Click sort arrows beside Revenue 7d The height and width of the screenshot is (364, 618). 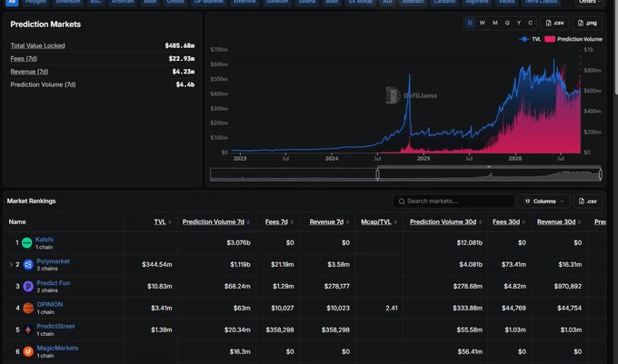pos(347,222)
